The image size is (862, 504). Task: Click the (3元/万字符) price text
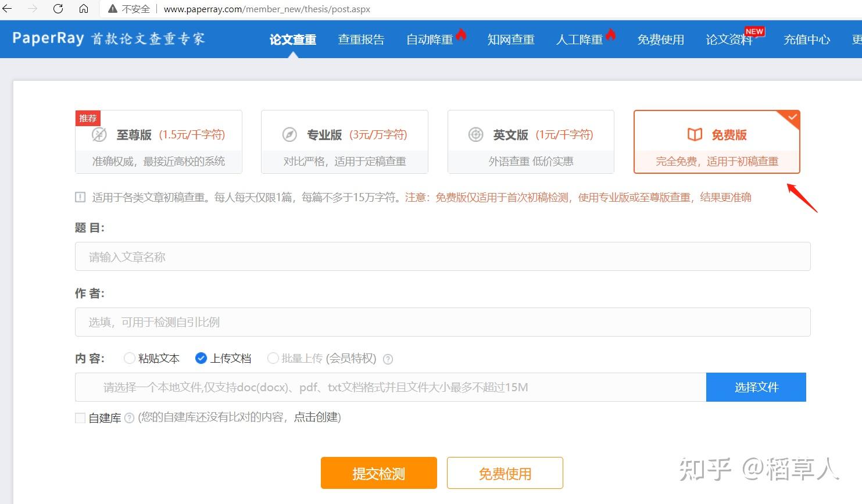pyautogui.click(x=378, y=135)
